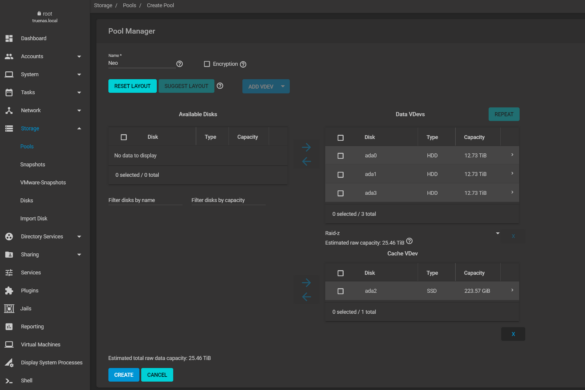Image resolution: width=585 pixels, height=390 pixels.
Task: Open Add VDev dropdown arrow
Action: pyautogui.click(x=283, y=86)
